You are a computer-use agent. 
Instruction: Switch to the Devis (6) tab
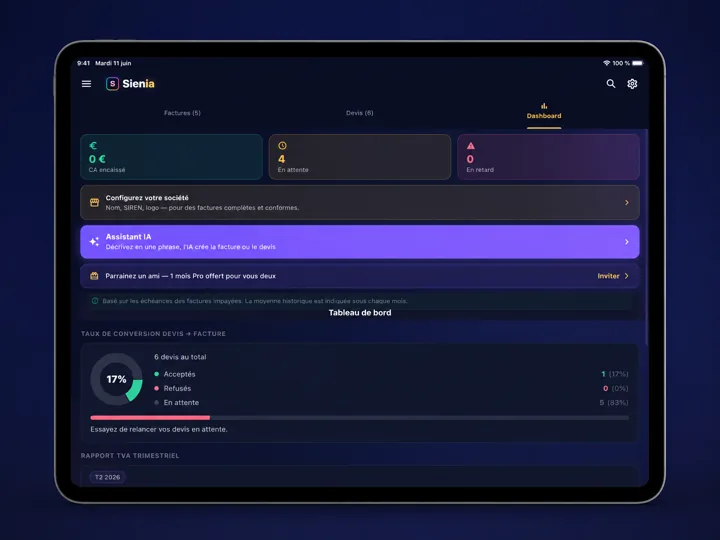point(360,113)
